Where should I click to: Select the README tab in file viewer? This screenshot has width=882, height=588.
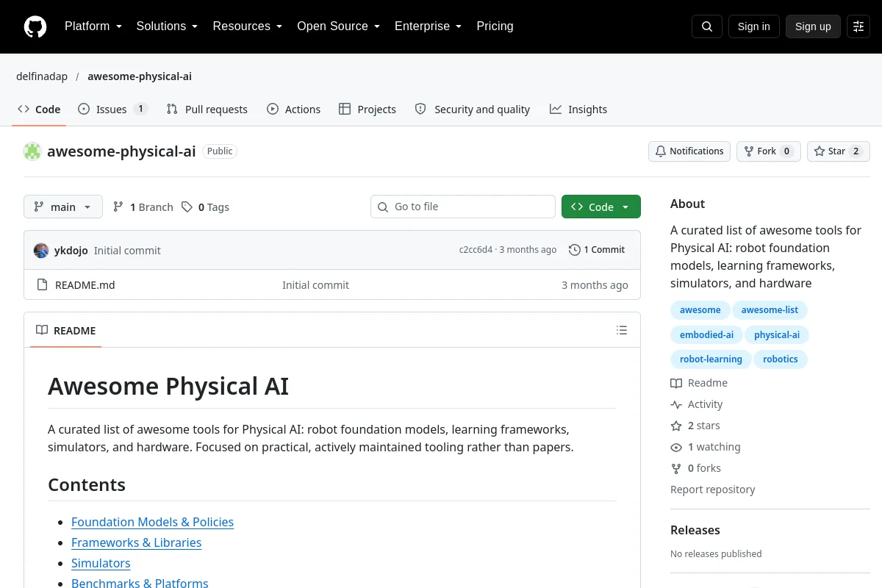(66, 331)
